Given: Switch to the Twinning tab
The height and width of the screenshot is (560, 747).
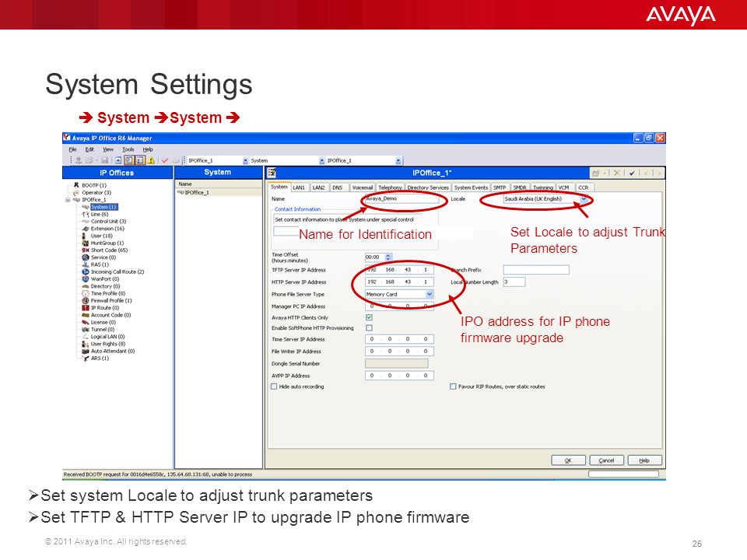Looking at the screenshot, I should point(543,187).
